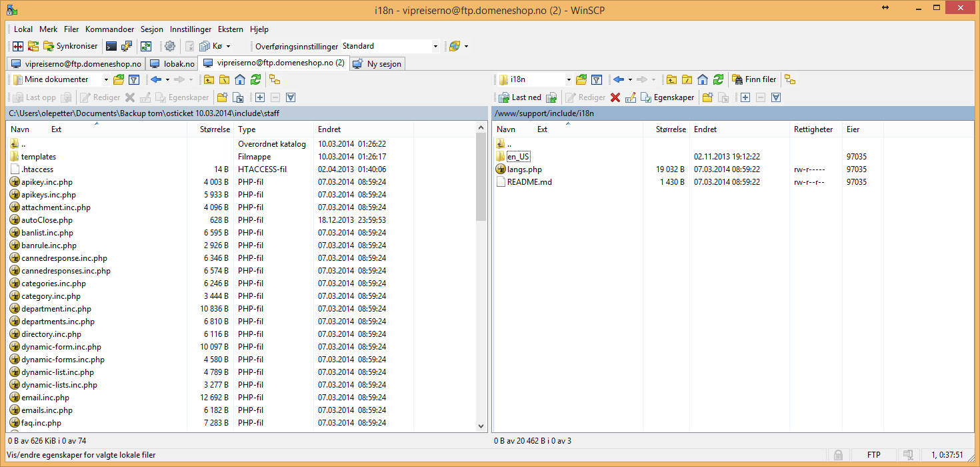
Task: Select the en_US remote folder
Action: tap(519, 157)
